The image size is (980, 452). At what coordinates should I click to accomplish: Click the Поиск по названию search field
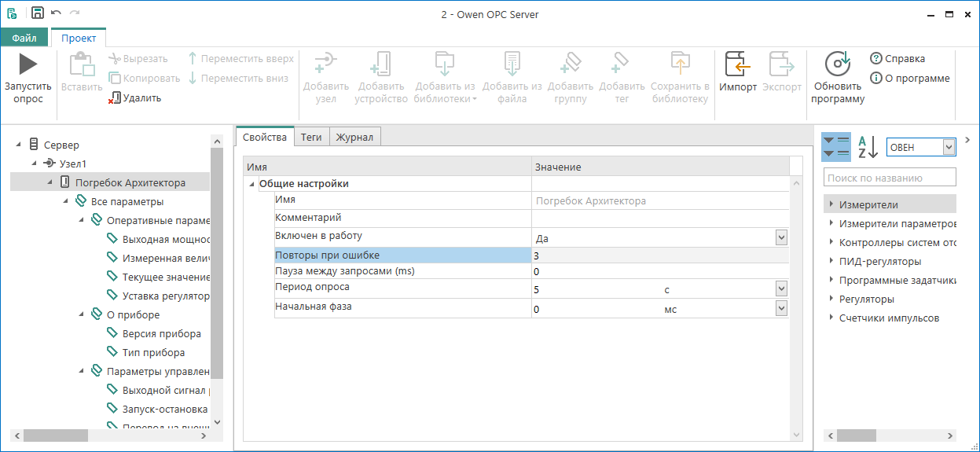(x=890, y=178)
